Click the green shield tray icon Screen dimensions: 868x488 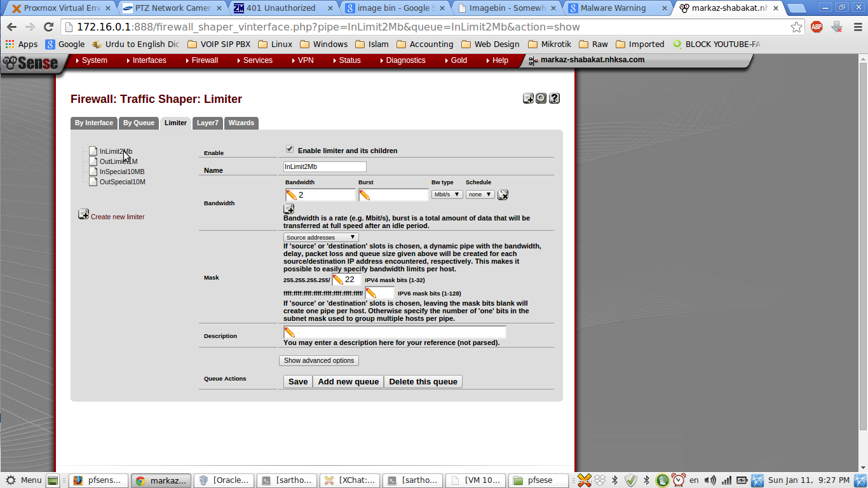coord(630,480)
